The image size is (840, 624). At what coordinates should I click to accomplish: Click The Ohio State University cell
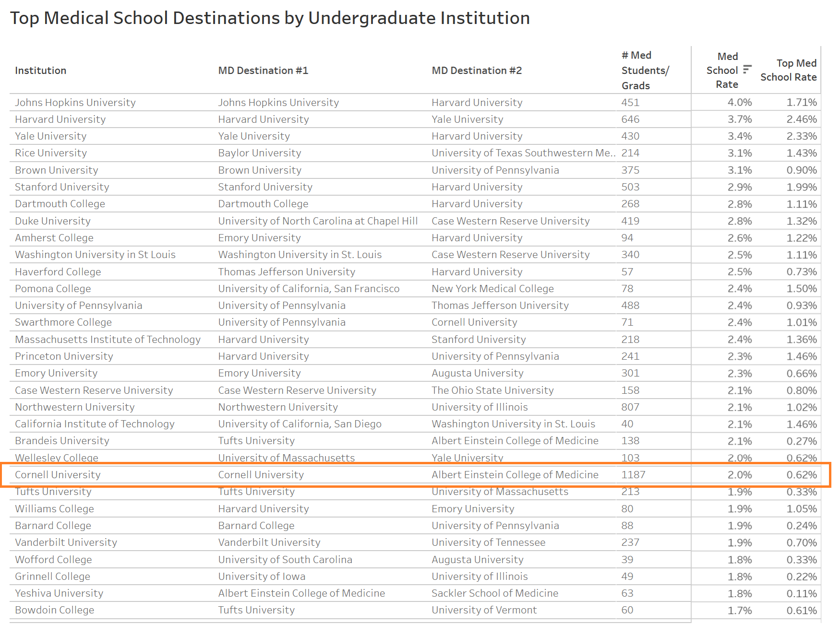[492, 390]
